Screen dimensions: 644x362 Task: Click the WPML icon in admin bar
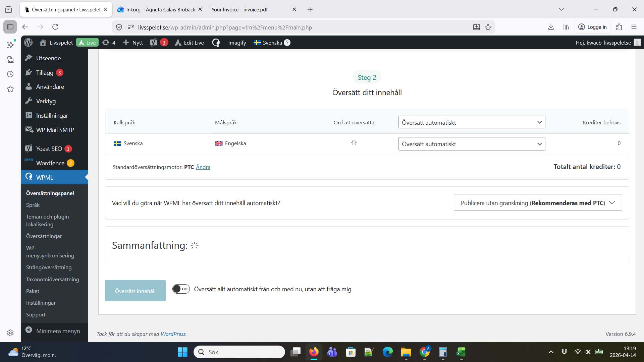pyautogui.click(x=216, y=43)
